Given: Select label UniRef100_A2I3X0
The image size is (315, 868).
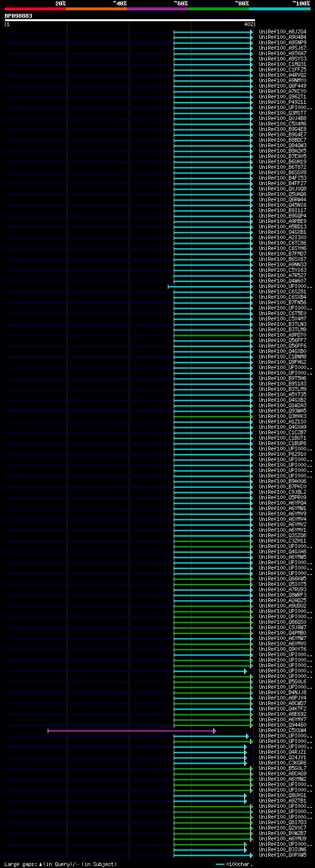Looking at the screenshot, I should pos(283,238).
